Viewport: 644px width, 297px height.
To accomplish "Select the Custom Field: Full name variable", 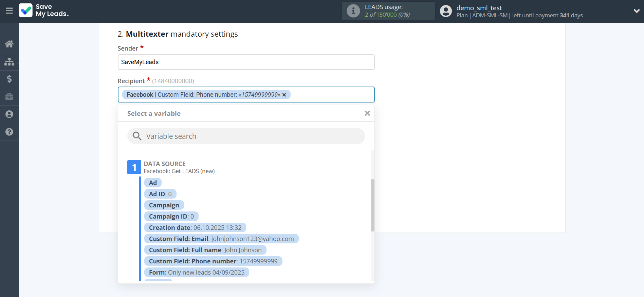I will coord(205,250).
